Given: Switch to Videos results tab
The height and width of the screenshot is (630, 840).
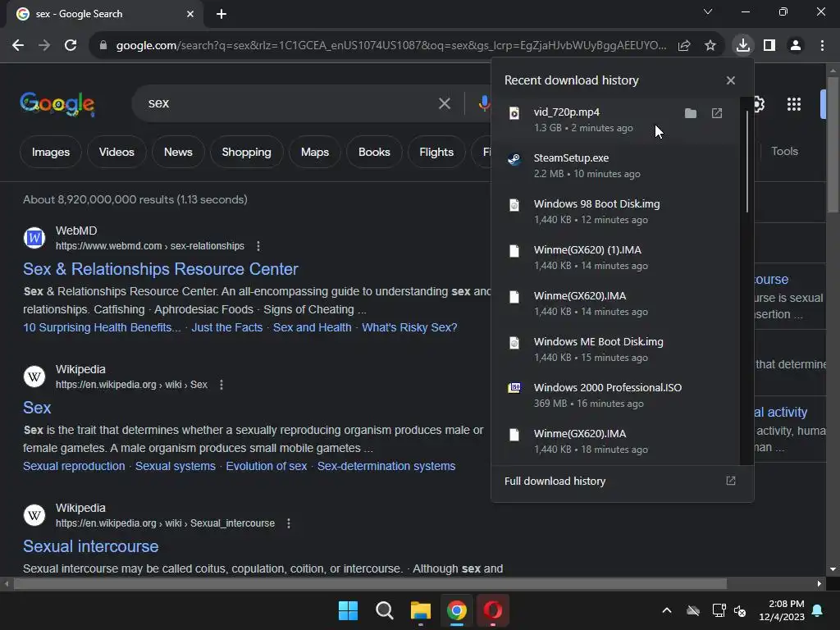Looking at the screenshot, I should tap(116, 152).
